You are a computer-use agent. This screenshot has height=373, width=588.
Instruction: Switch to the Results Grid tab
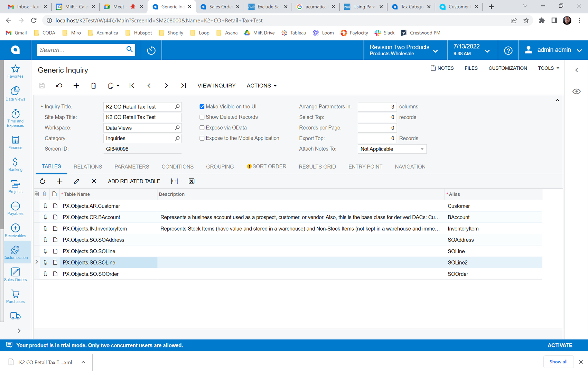click(317, 166)
